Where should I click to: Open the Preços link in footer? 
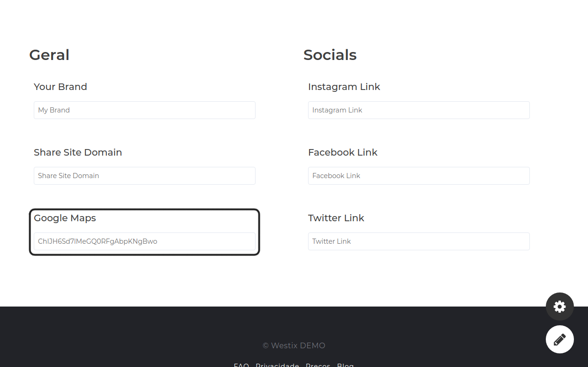click(x=318, y=365)
